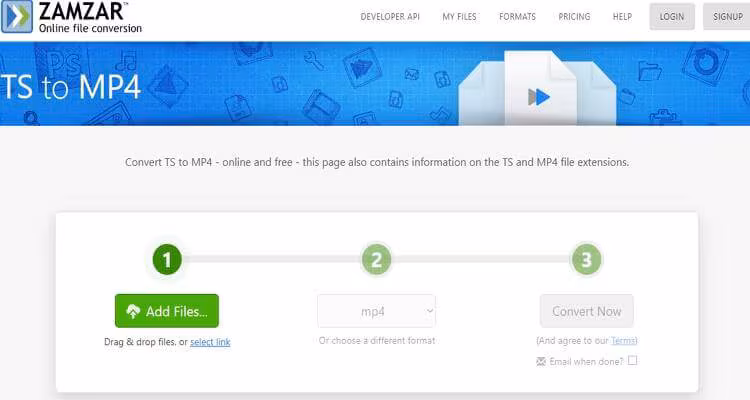Click the Zamzar logo icon
Screen dimensions: 750x400
pyautogui.click(x=17, y=16)
